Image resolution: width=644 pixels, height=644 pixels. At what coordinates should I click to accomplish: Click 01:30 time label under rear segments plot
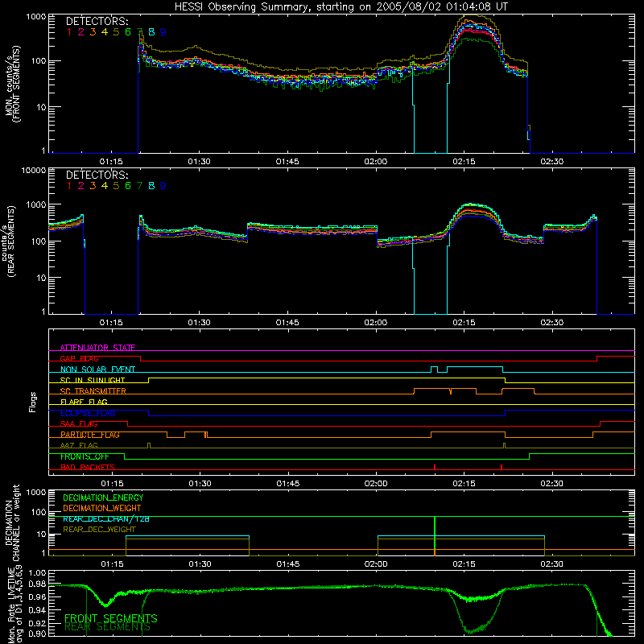[x=199, y=323]
